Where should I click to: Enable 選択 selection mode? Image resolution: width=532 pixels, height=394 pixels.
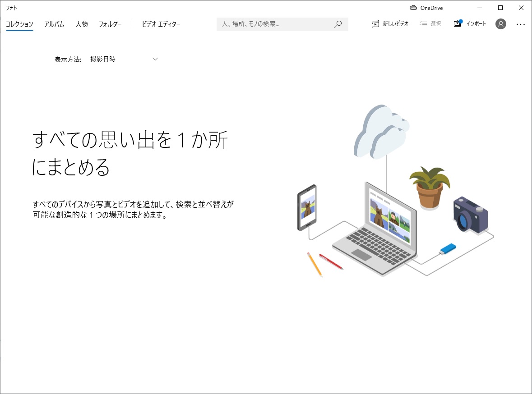(431, 24)
